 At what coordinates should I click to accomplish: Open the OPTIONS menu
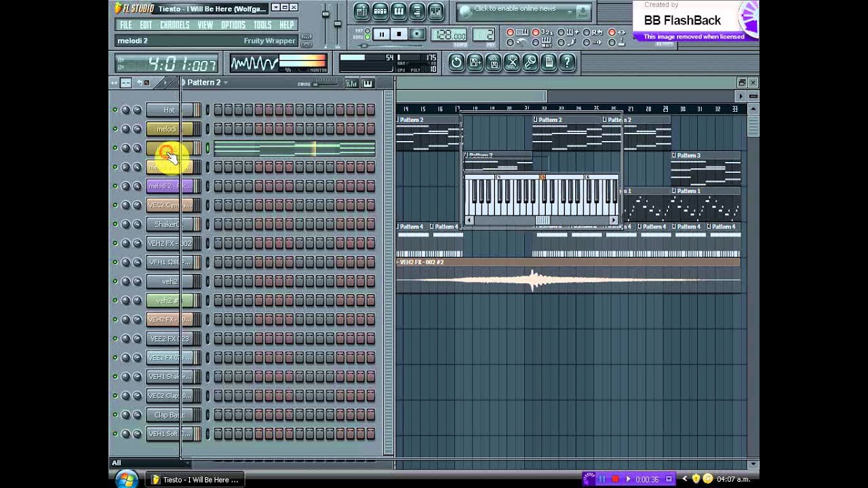[233, 25]
